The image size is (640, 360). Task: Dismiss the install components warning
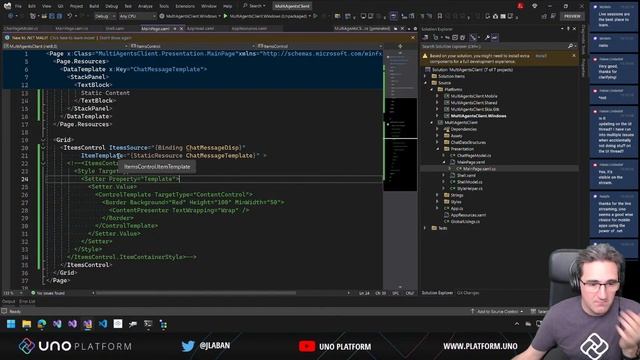574,56
